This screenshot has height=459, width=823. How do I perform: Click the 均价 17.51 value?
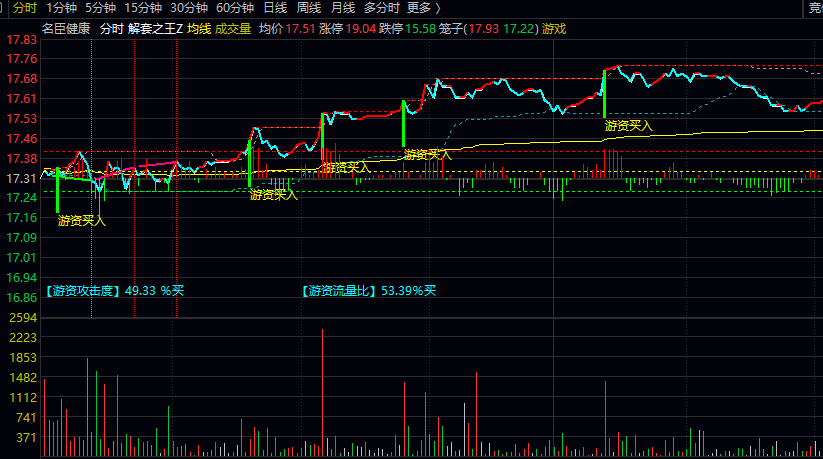[287, 28]
